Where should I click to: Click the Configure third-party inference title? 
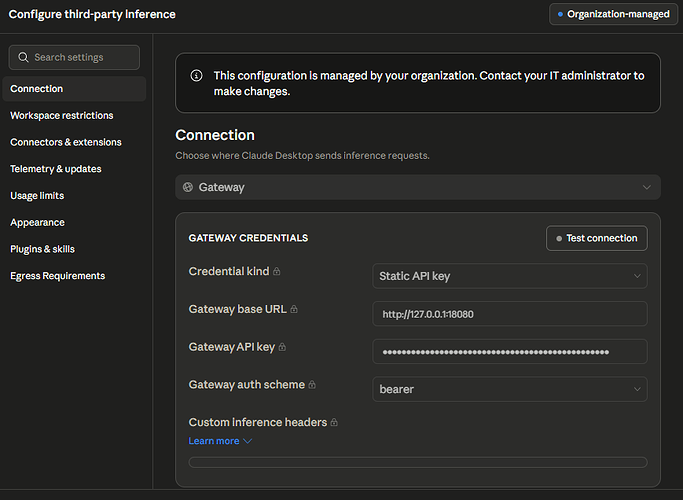(x=92, y=14)
